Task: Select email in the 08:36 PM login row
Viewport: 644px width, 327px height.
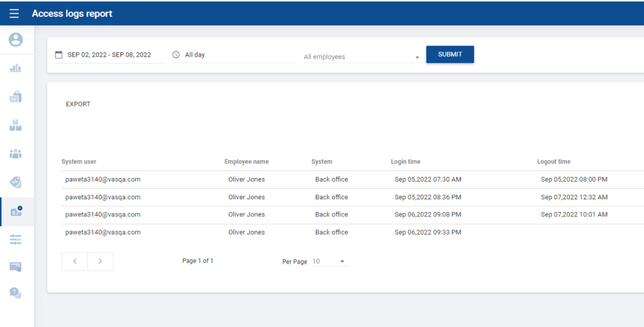Action: point(103,197)
